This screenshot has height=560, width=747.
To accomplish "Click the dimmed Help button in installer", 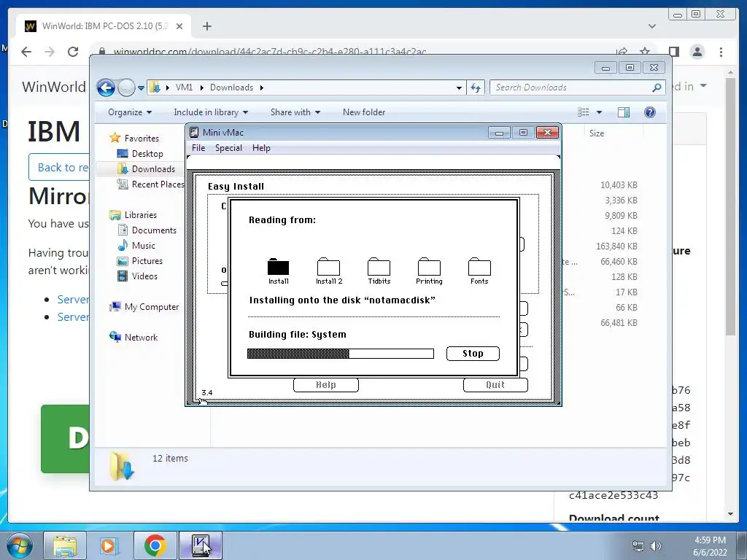I will pyautogui.click(x=326, y=385).
